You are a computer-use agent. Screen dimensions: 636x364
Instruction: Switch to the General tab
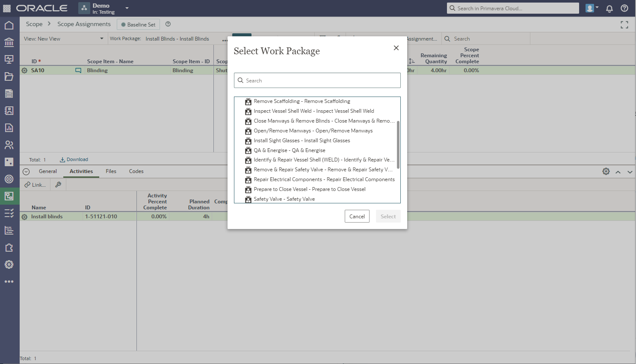pos(48,171)
